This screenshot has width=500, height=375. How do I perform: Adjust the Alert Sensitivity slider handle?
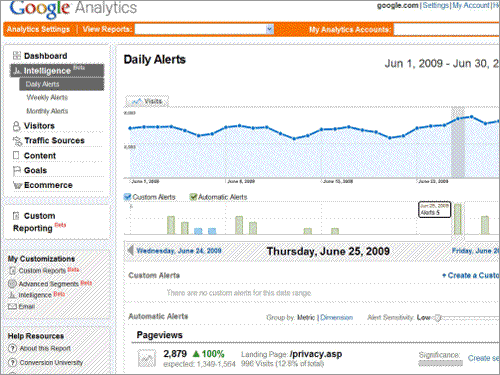coord(438,318)
